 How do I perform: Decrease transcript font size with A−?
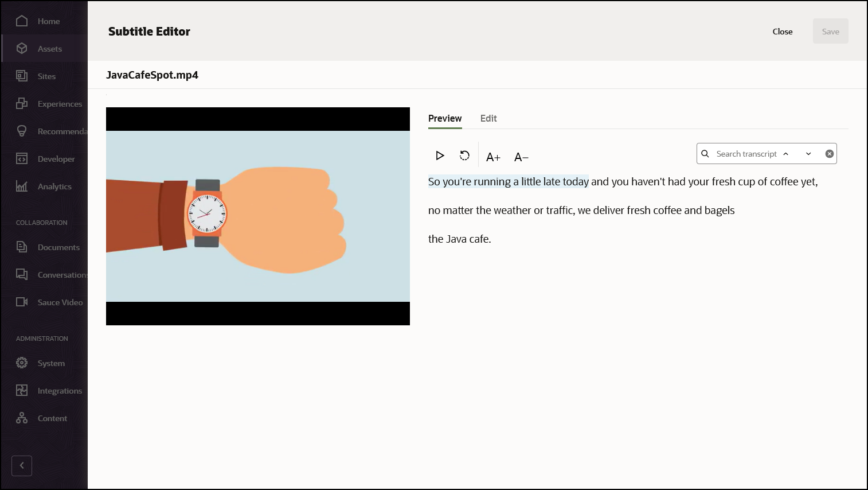tap(521, 157)
